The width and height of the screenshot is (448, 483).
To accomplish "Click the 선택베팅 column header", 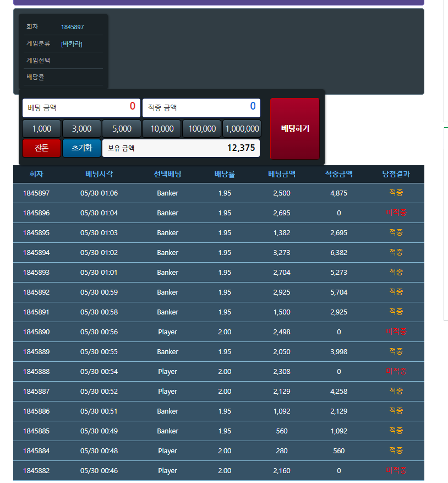I will point(167,174).
